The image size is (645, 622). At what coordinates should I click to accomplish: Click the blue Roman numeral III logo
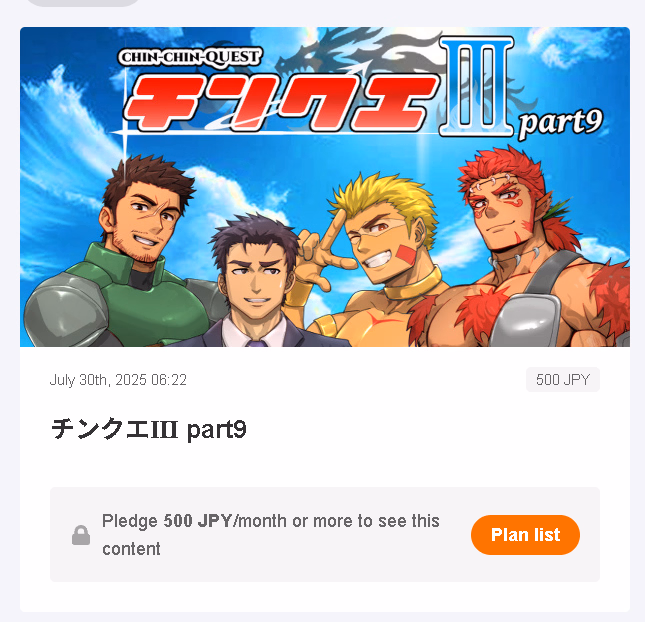point(477,86)
